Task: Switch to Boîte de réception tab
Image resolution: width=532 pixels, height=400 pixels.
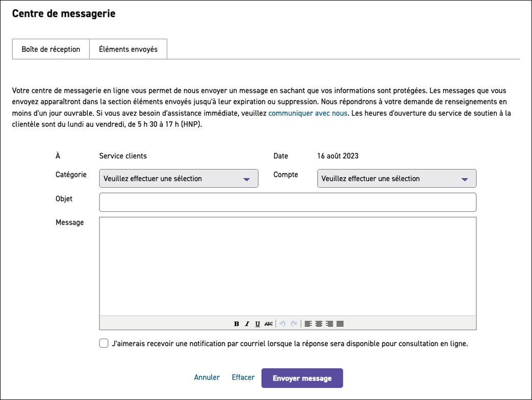Action: 51,49
